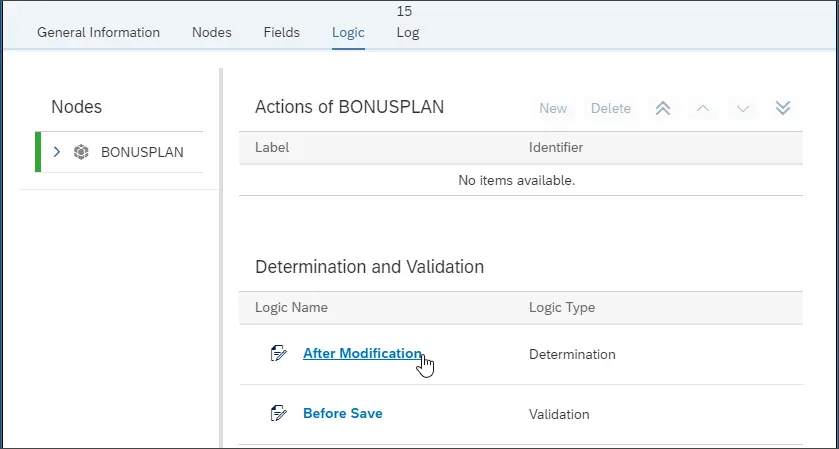Click the Identifier column header
Image resolution: width=839 pixels, height=449 pixels.
(555, 147)
